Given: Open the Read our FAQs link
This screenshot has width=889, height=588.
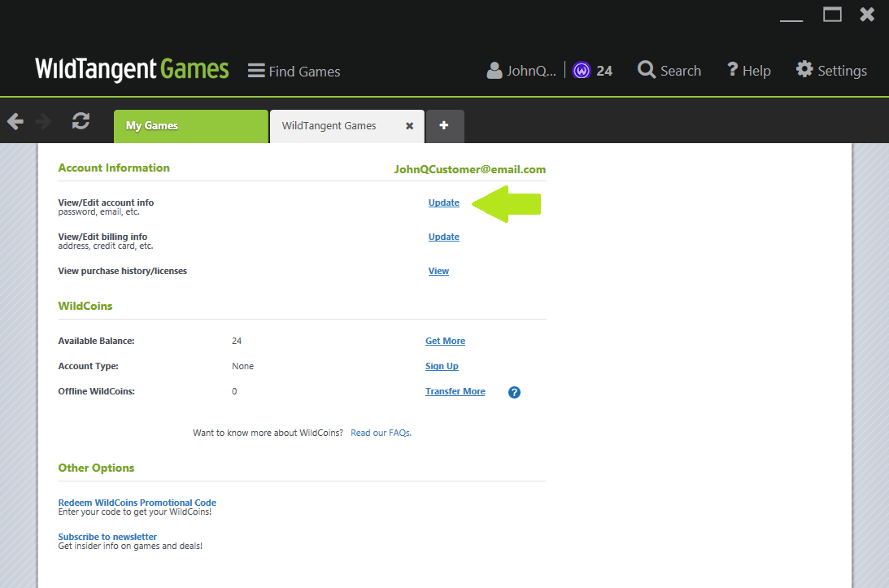Looking at the screenshot, I should [381, 433].
